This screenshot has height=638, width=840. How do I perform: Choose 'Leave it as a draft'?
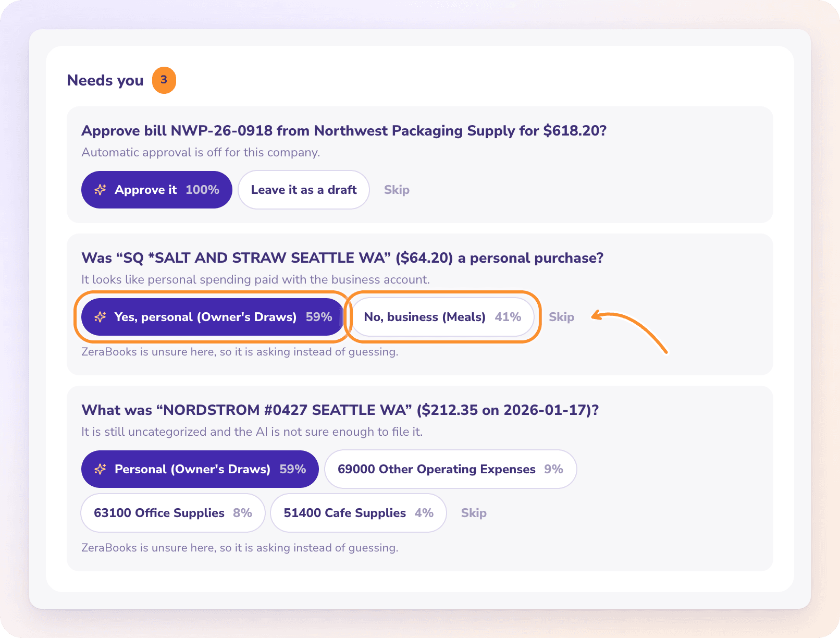(304, 190)
